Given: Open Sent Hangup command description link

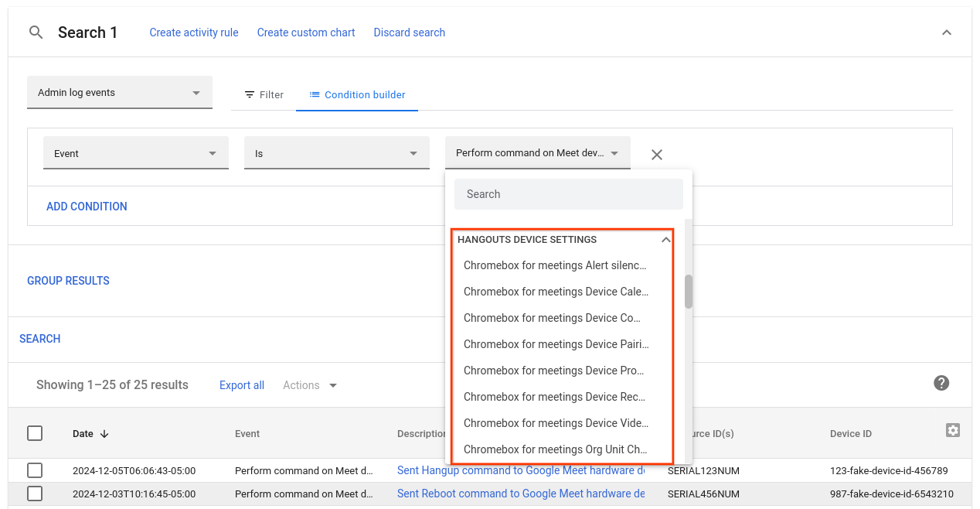Looking at the screenshot, I should [521, 470].
